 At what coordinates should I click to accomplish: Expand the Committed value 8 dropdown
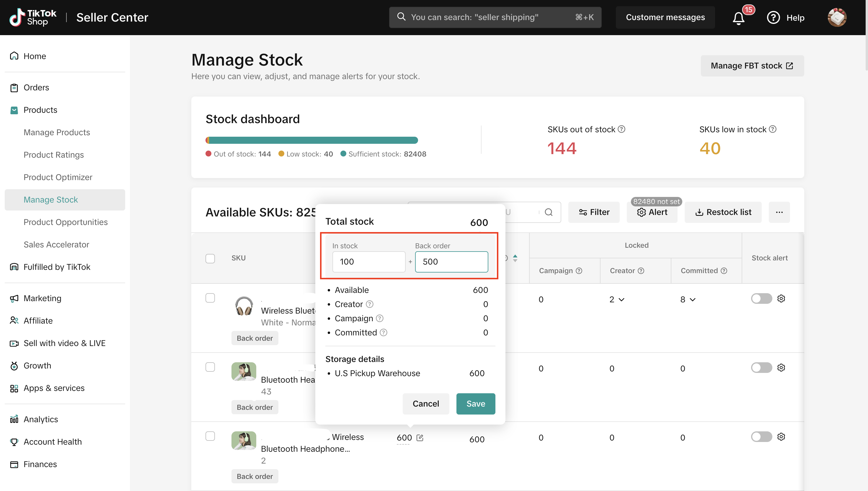click(x=692, y=299)
